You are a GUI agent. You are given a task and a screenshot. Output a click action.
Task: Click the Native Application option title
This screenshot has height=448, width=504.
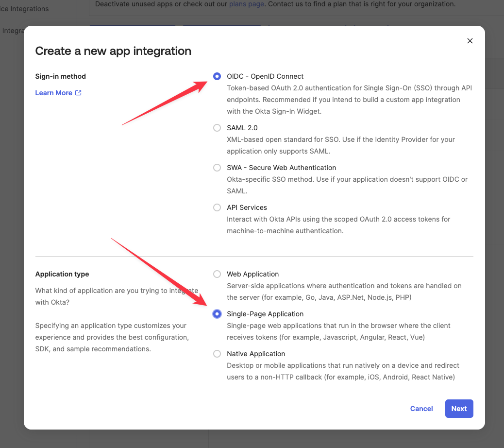256,354
